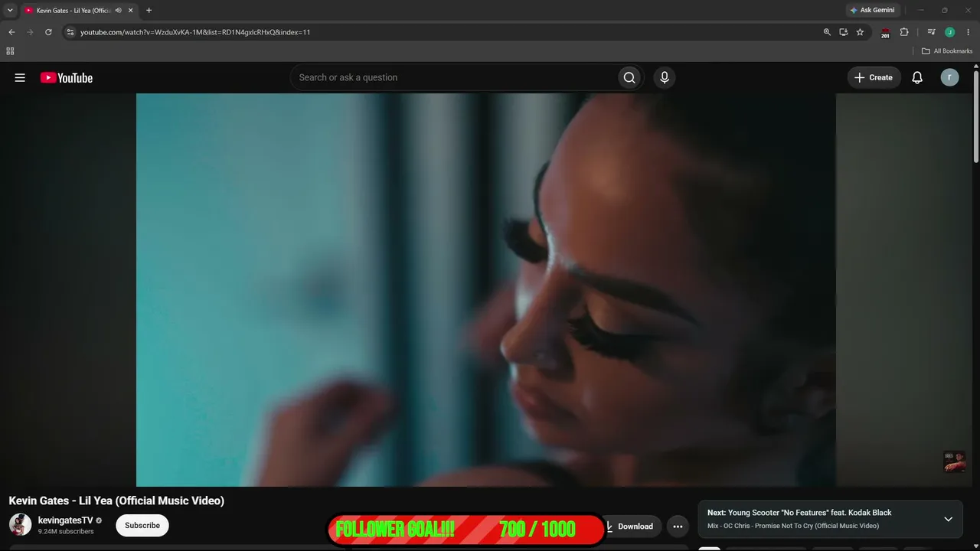Focus the YouTube search box

[x=454, y=77]
